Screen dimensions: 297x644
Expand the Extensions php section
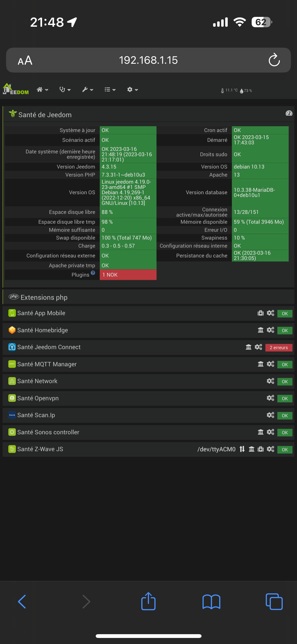point(44,297)
